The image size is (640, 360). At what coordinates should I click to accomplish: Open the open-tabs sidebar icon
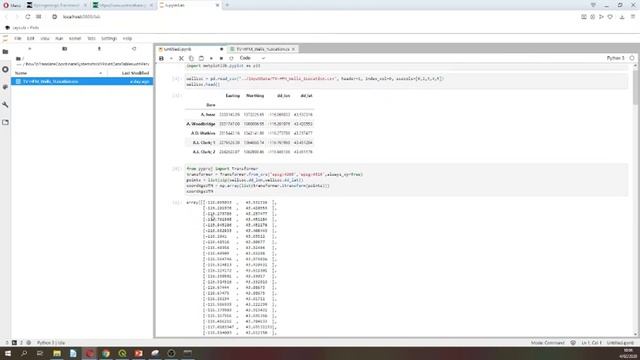[5, 122]
